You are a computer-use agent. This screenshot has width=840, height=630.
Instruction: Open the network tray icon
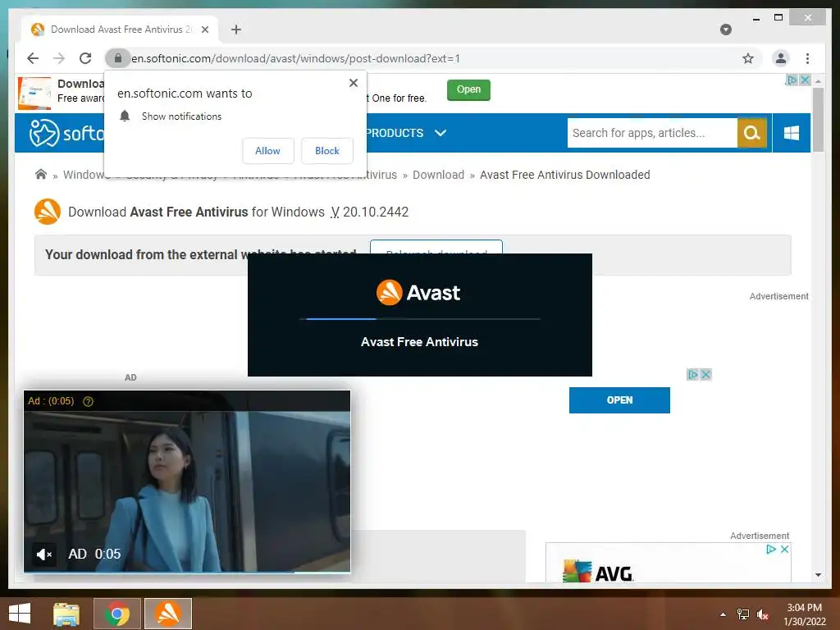coord(742,614)
